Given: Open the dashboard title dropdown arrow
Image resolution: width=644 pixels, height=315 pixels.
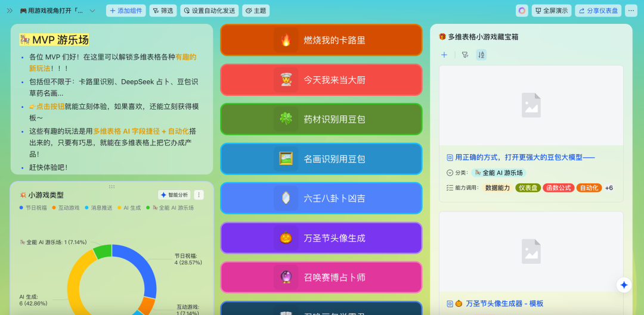Looking at the screenshot, I should tap(92, 11).
